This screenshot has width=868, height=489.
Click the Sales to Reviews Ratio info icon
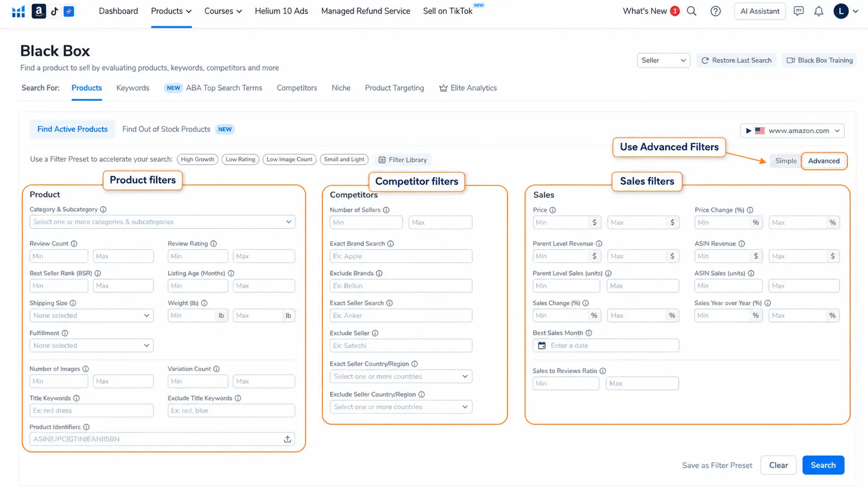(x=603, y=371)
